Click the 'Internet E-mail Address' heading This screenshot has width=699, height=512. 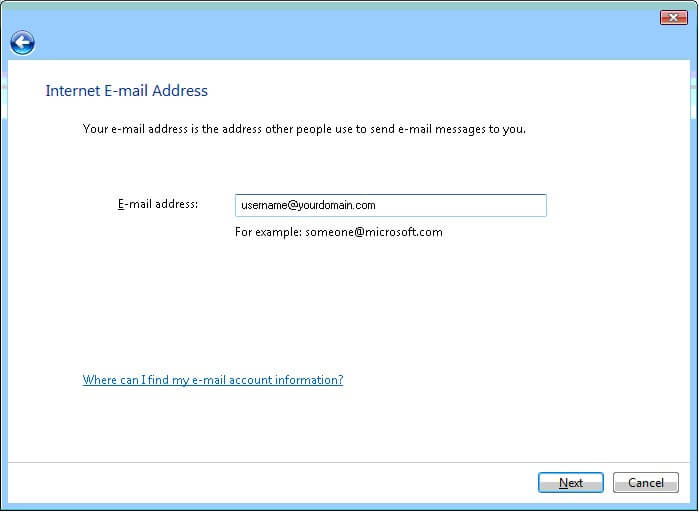[x=127, y=90]
